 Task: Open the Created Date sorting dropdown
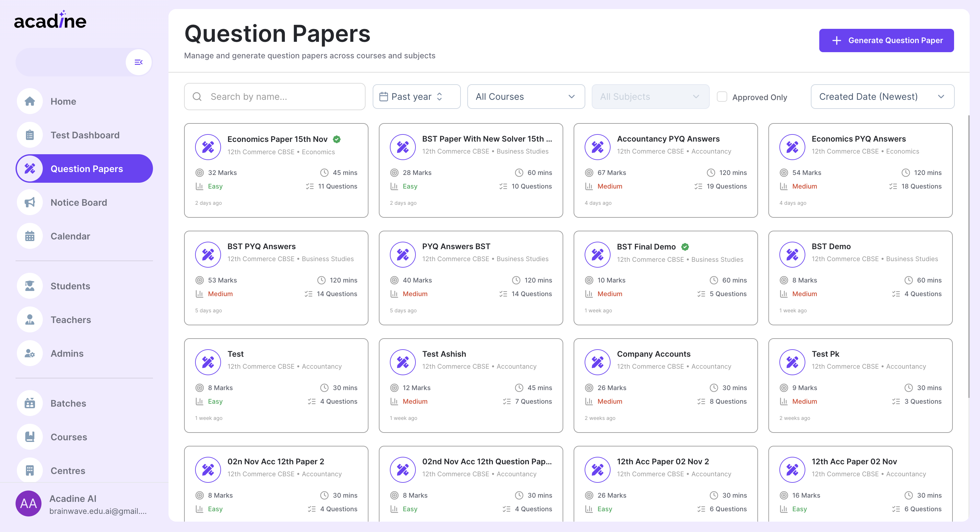click(x=882, y=96)
